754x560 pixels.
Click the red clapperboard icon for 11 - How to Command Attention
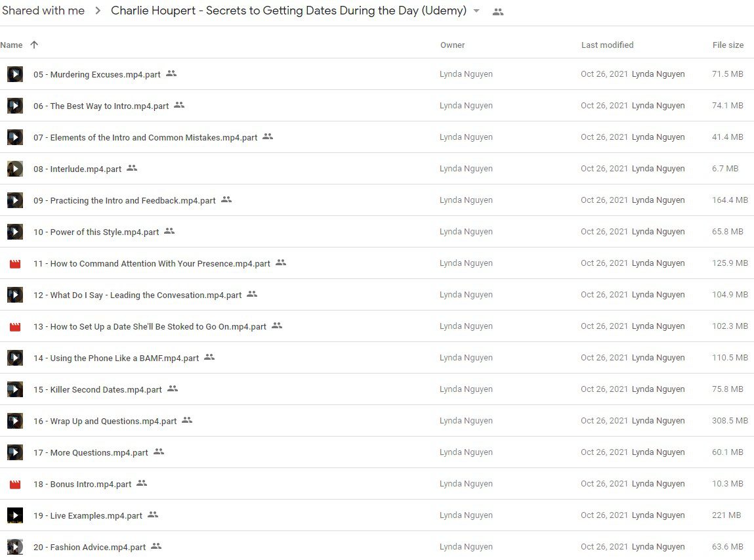click(x=15, y=264)
